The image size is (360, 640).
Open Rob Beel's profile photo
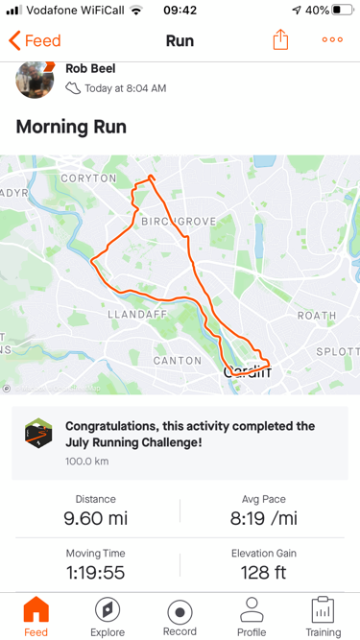pyautogui.click(x=34, y=80)
